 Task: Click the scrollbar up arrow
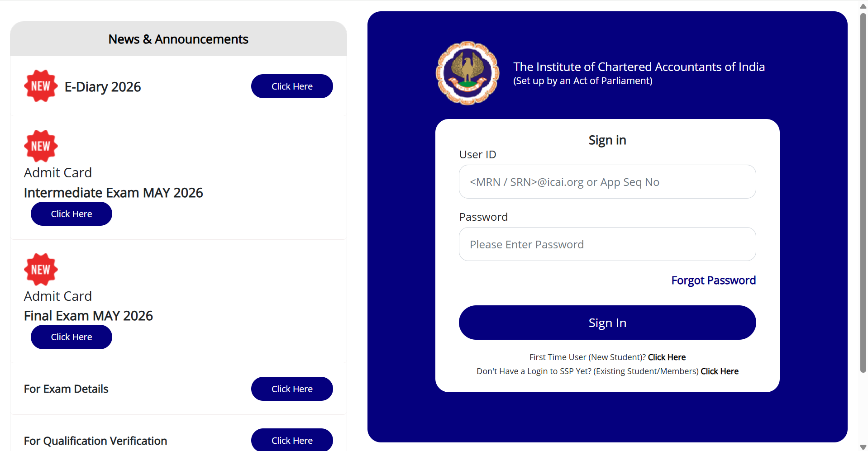(x=863, y=6)
